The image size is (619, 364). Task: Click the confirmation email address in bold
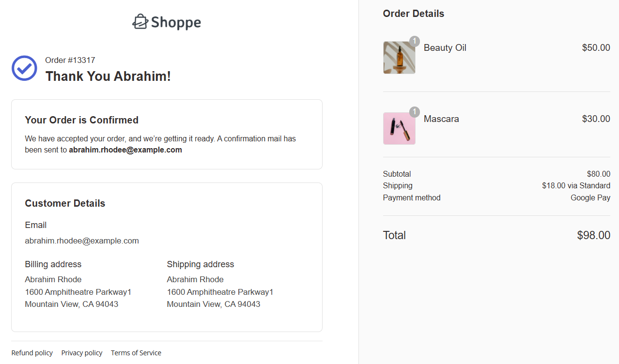(125, 150)
